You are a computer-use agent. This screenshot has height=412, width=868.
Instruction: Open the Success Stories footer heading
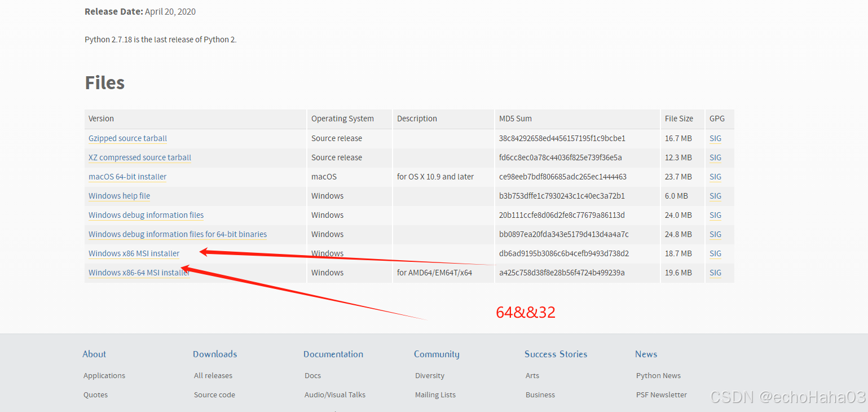pos(556,354)
